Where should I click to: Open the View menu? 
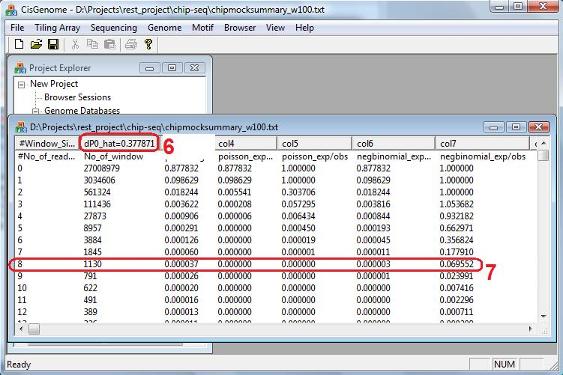[x=275, y=28]
